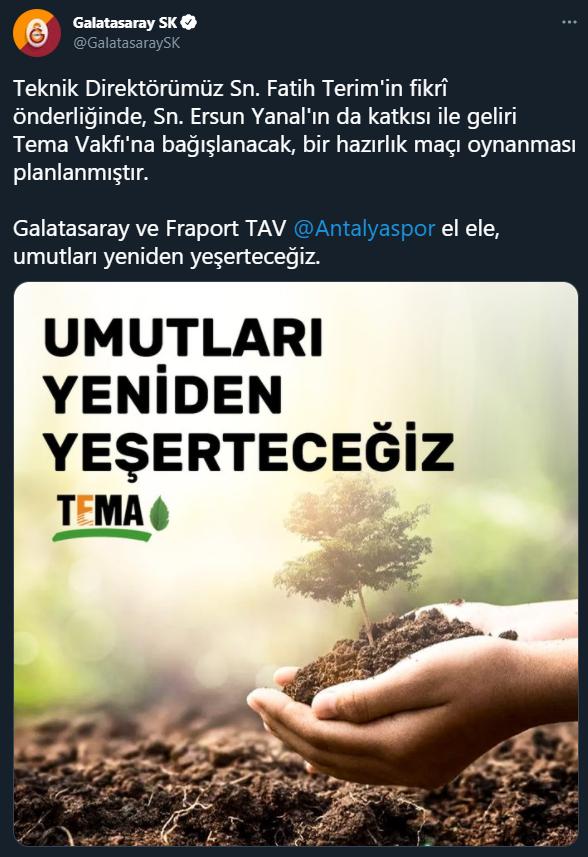Viewport: 588px width, 857px height.
Task: Open the Galatasaray SK profile avatar
Action: point(37,33)
